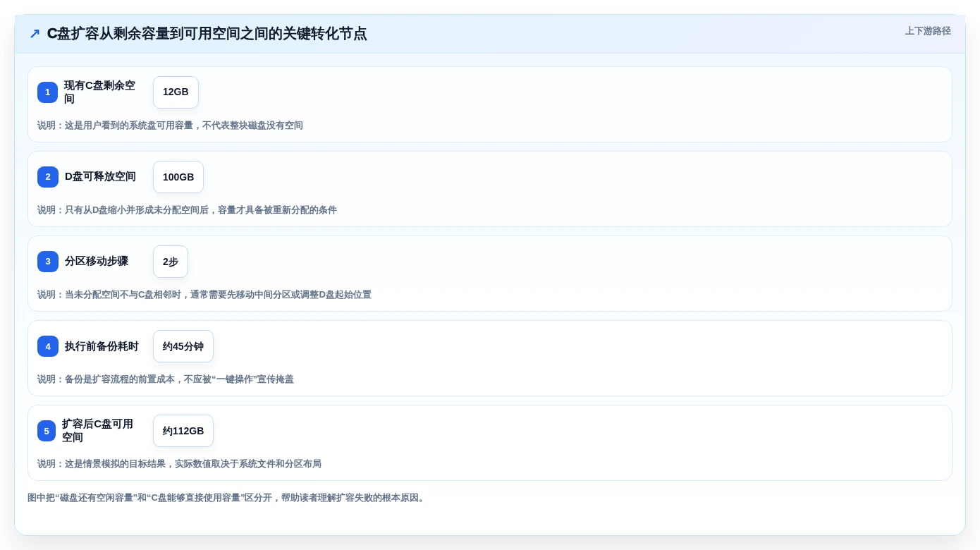The height and width of the screenshot is (550, 980).
Task: Click the 约112GB value chip
Action: pyautogui.click(x=183, y=431)
